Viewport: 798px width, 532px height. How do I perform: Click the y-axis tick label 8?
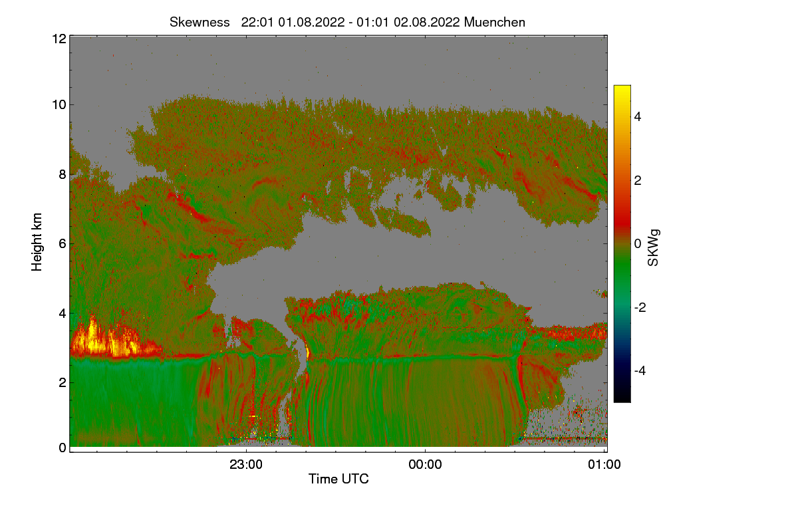pyautogui.click(x=62, y=174)
